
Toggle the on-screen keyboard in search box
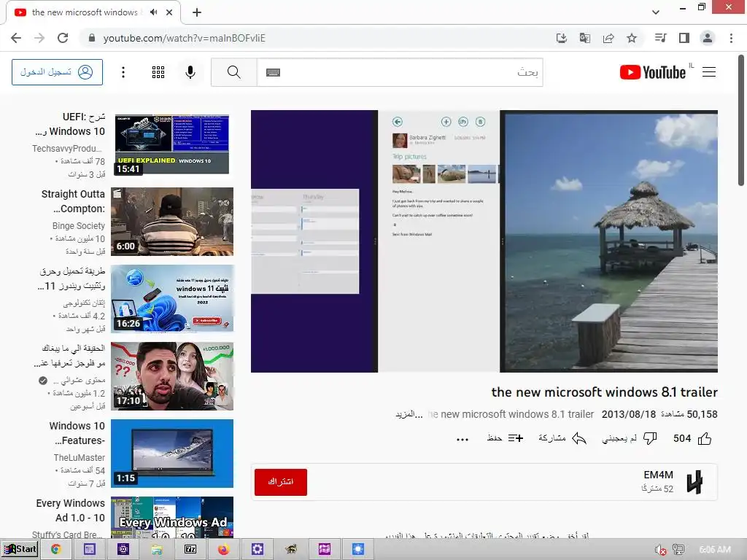pos(273,72)
